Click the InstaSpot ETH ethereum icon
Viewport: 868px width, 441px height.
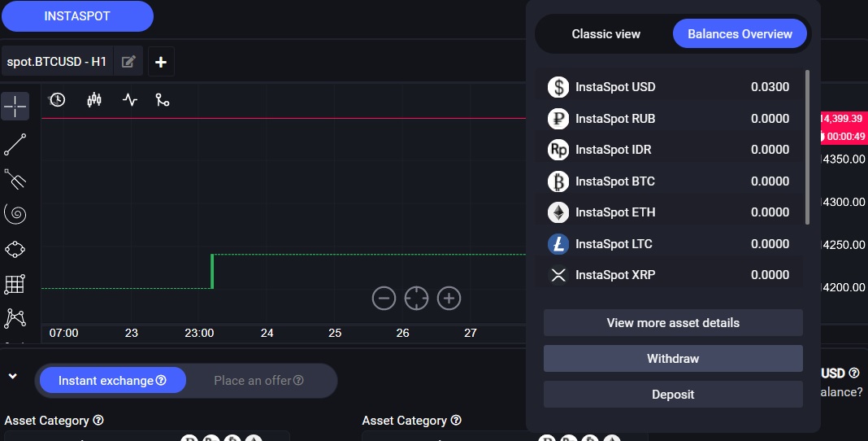coord(558,212)
